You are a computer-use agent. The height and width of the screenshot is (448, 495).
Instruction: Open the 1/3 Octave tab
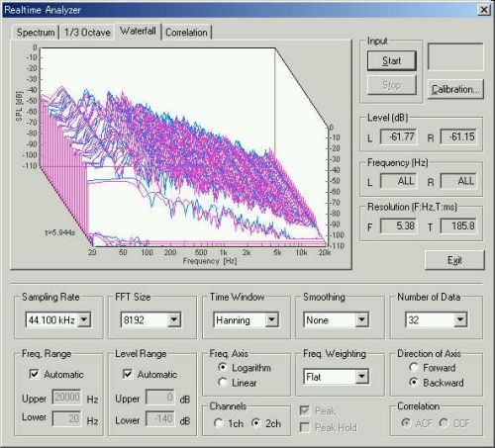click(x=87, y=33)
